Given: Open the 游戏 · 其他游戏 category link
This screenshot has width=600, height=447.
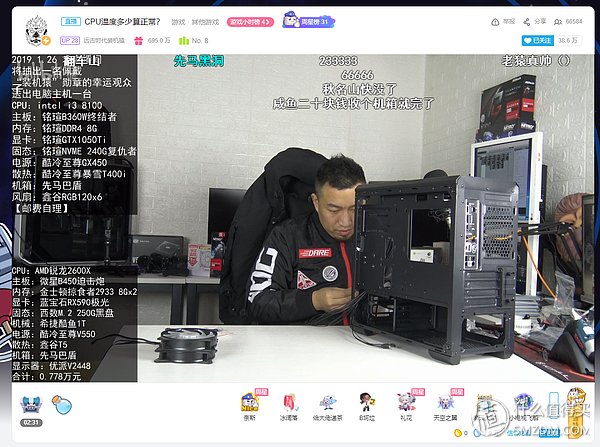Looking at the screenshot, I should [x=195, y=22].
